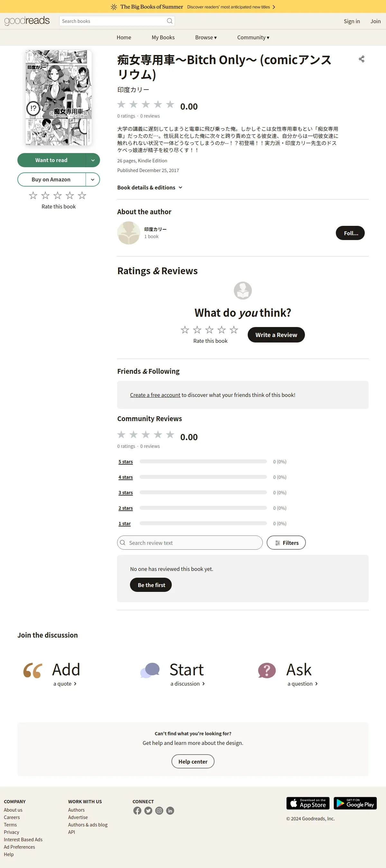The image size is (386, 868).
Task: Click the Download on the App Store badge
Action: 308,803
